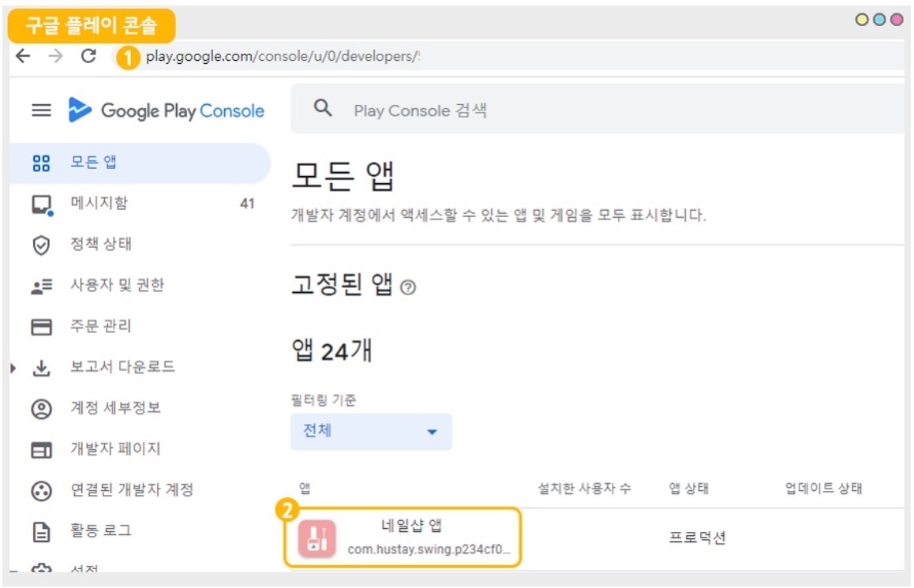Click the 모든 앱 grid icon

[41, 163]
